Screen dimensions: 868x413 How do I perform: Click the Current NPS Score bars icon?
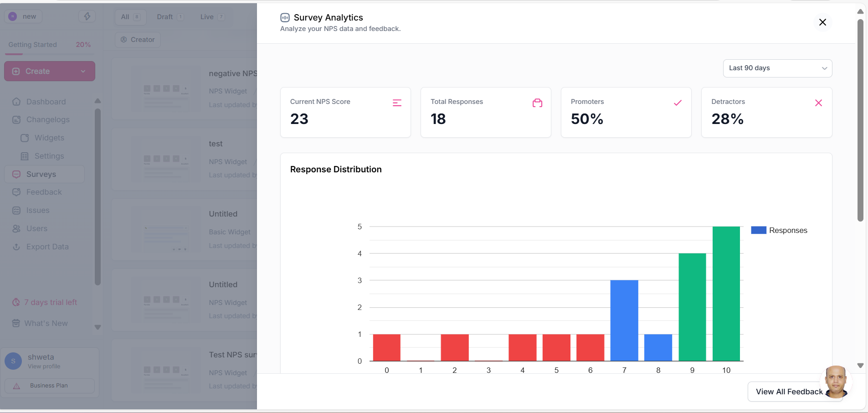click(x=397, y=103)
